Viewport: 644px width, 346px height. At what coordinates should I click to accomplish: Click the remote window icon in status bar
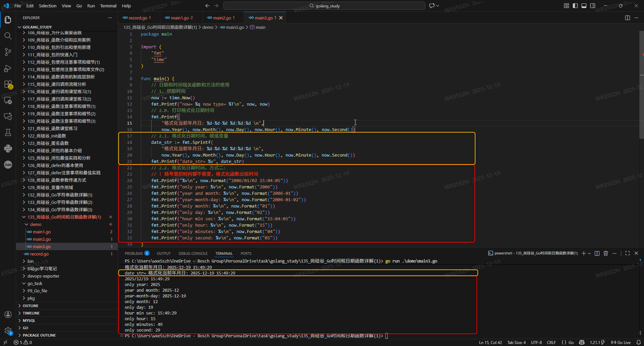[5, 342]
